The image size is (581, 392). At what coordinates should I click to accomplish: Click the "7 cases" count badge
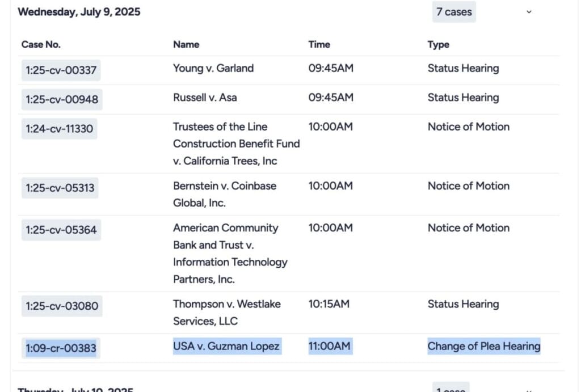(x=454, y=12)
